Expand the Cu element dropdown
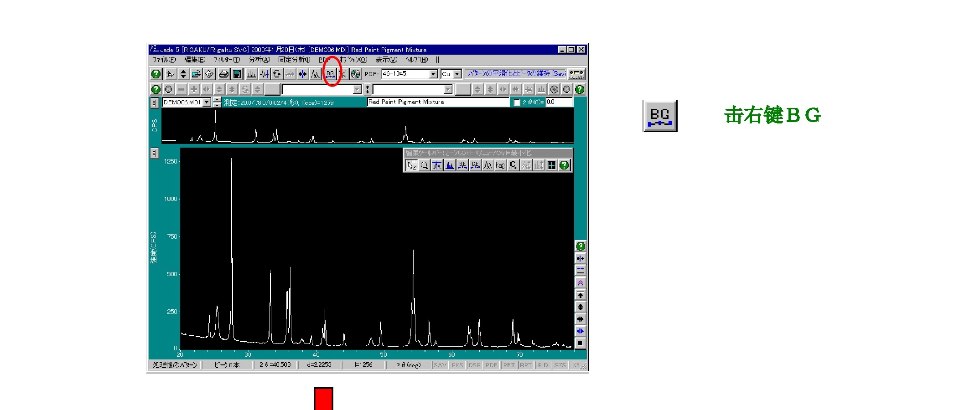Screen dimensions: 980x410 pos(457,74)
